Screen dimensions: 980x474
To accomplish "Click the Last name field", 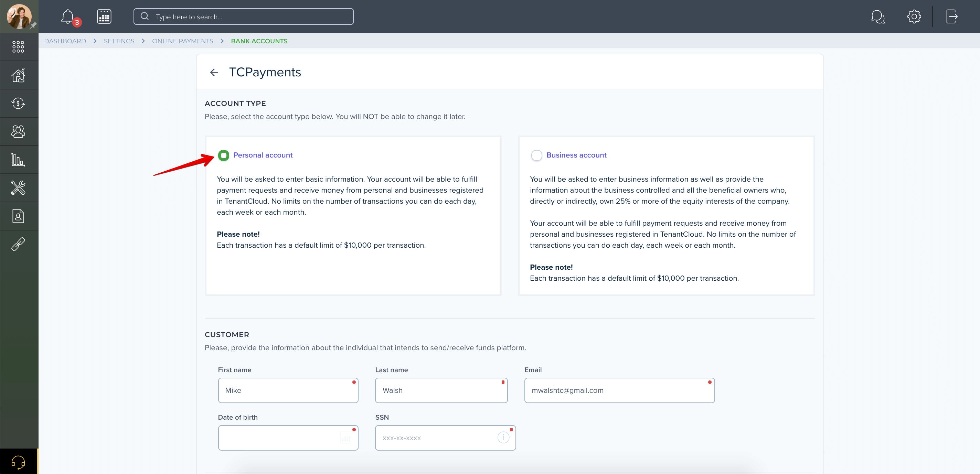I will click(x=441, y=390).
